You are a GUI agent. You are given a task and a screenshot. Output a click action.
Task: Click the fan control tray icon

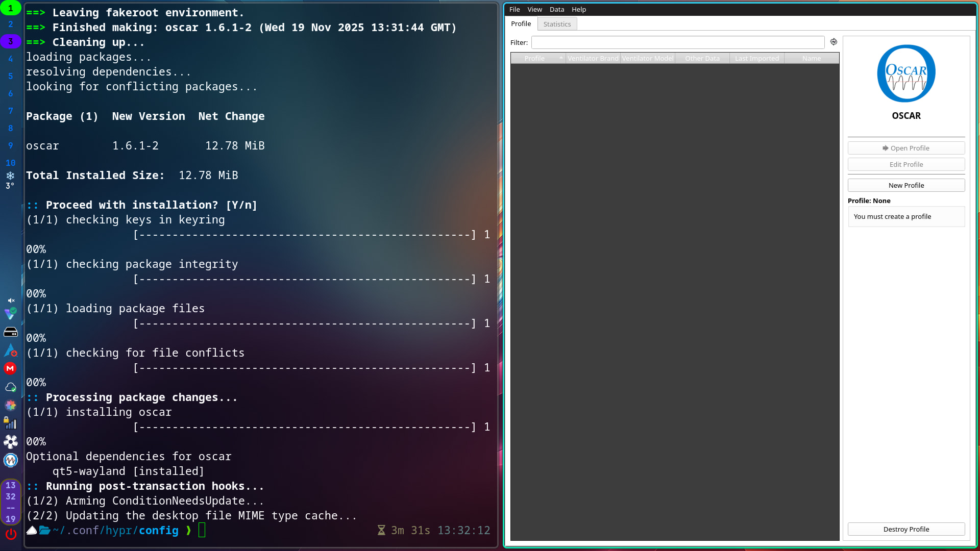pos(11,442)
